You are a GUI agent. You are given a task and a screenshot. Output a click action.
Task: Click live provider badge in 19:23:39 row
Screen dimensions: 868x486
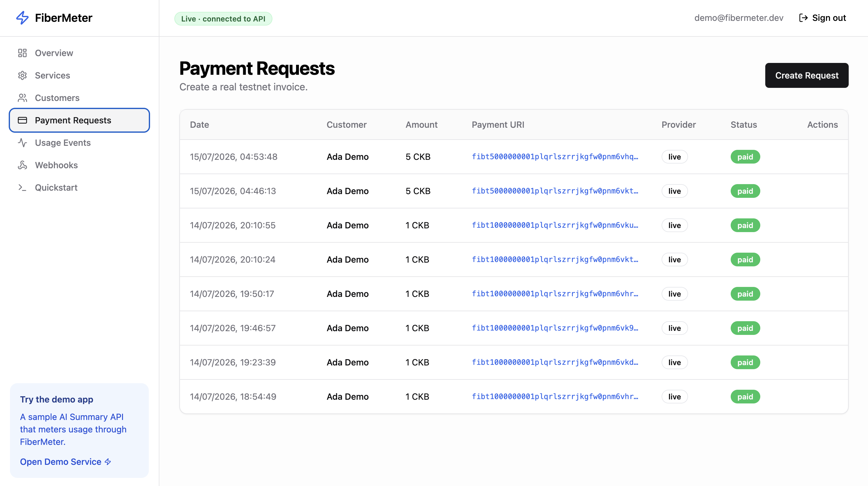(675, 362)
